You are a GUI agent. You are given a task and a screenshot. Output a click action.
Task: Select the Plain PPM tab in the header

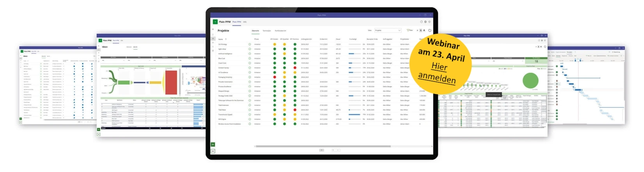tap(237, 22)
